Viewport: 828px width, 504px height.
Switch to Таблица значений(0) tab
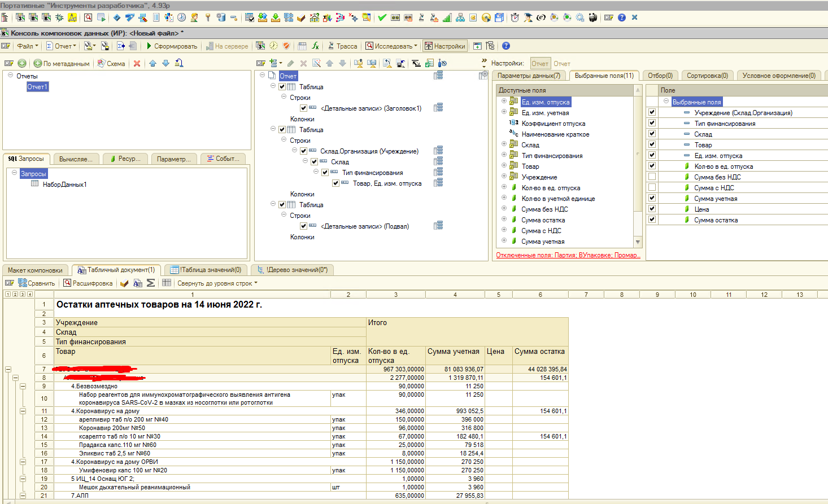(206, 270)
